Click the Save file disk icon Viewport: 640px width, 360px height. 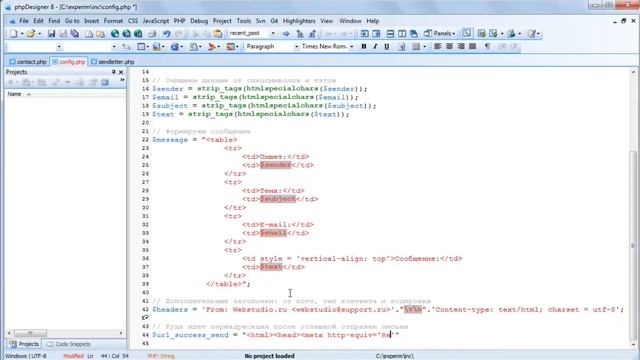click(x=51, y=34)
